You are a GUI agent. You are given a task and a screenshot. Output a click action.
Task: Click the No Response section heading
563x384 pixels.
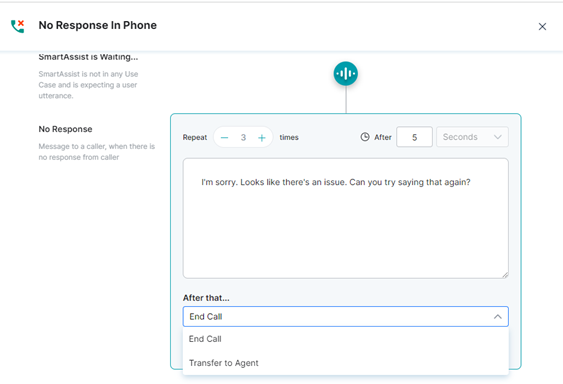click(x=65, y=129)
